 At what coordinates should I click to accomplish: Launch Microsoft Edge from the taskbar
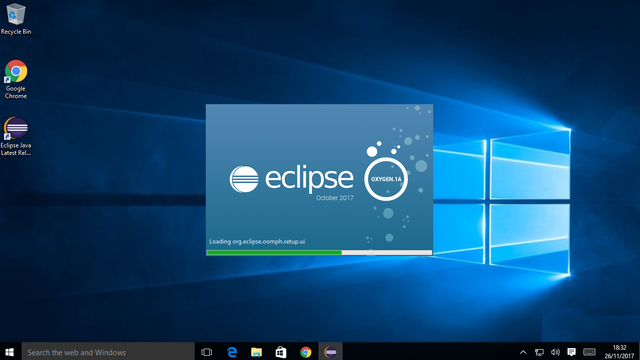click(232, 352)
